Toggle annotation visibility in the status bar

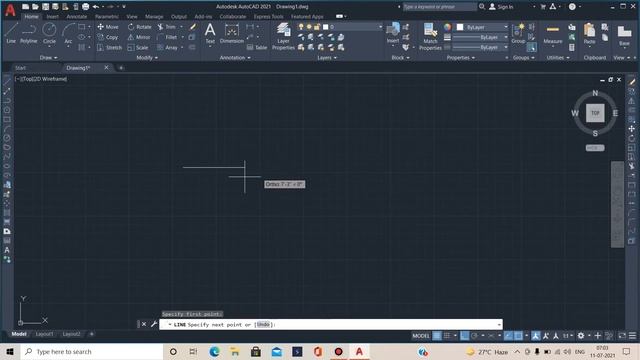(536, 336)
